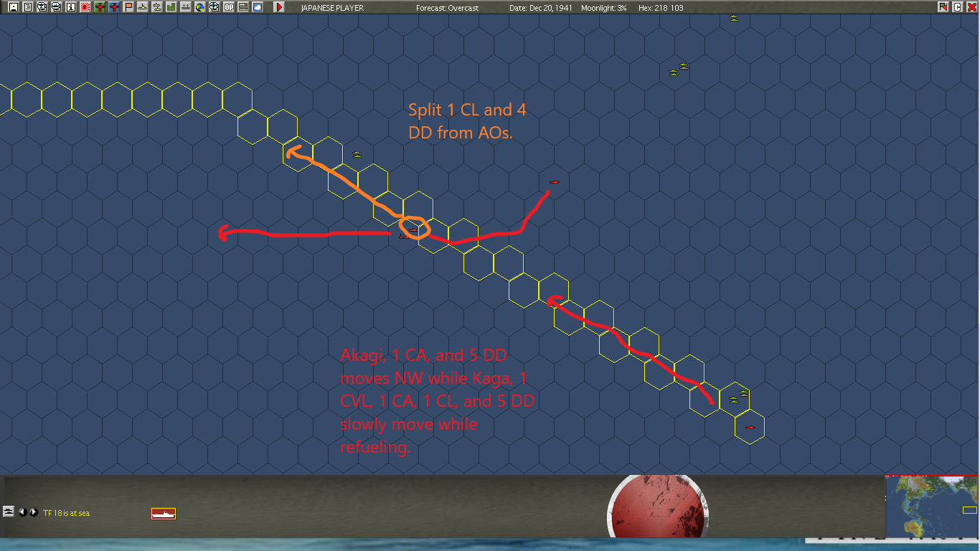Click the grey ship silhouette toolbar icon
Image resolution: width=980 pixels, height=551 pixels.
(186, 7)
